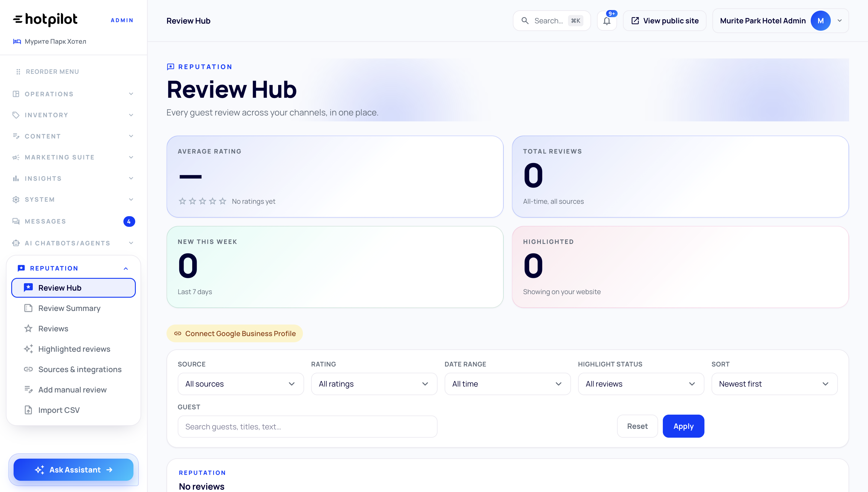868x492 pixels.
Task: Click the search magnifier icon
Action: [x=525, y=21]
